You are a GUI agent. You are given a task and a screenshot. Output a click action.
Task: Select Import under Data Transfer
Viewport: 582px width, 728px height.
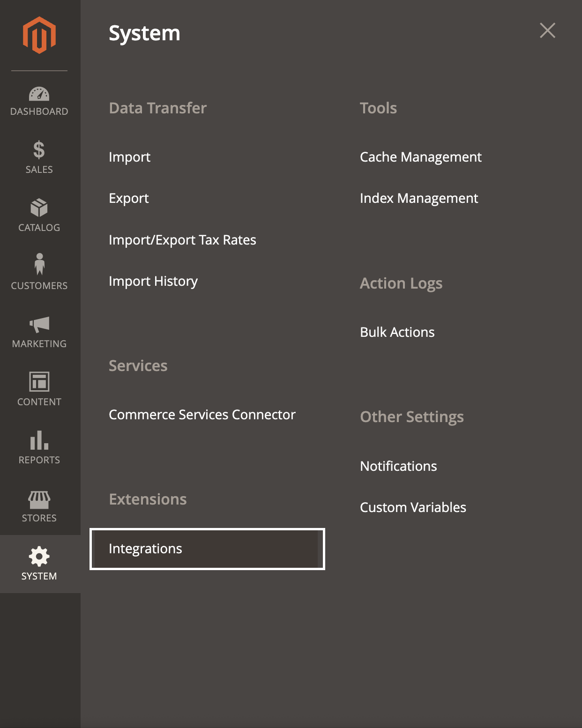pos(129,157)
